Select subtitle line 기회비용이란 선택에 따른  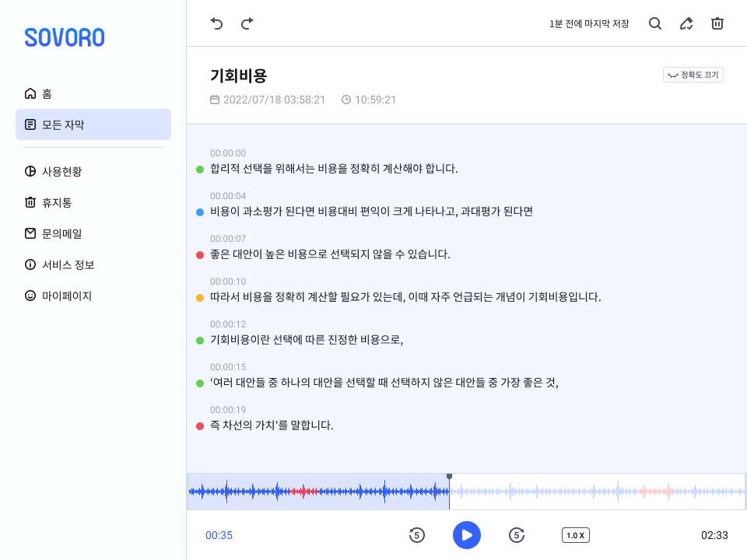[x=307, y=340]
